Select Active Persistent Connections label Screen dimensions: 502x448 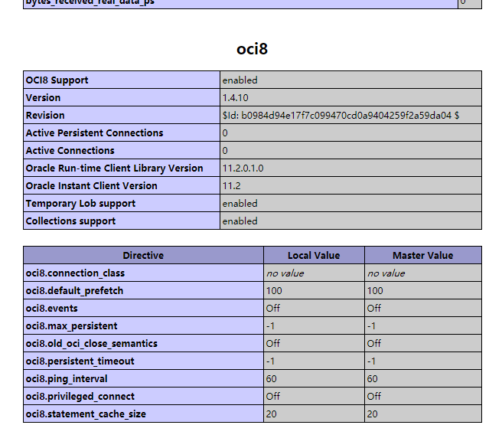94,133
